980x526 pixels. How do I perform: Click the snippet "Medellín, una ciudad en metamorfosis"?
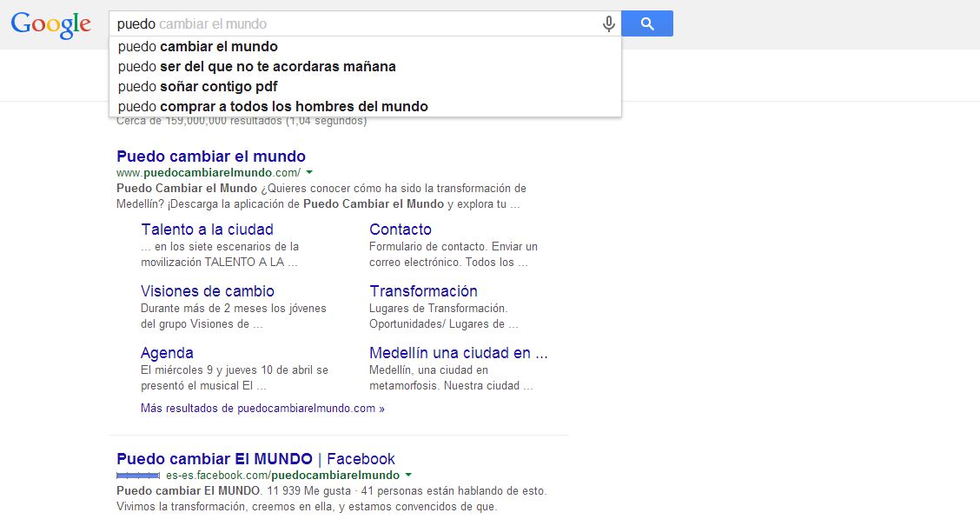click(x=451, y=378)
